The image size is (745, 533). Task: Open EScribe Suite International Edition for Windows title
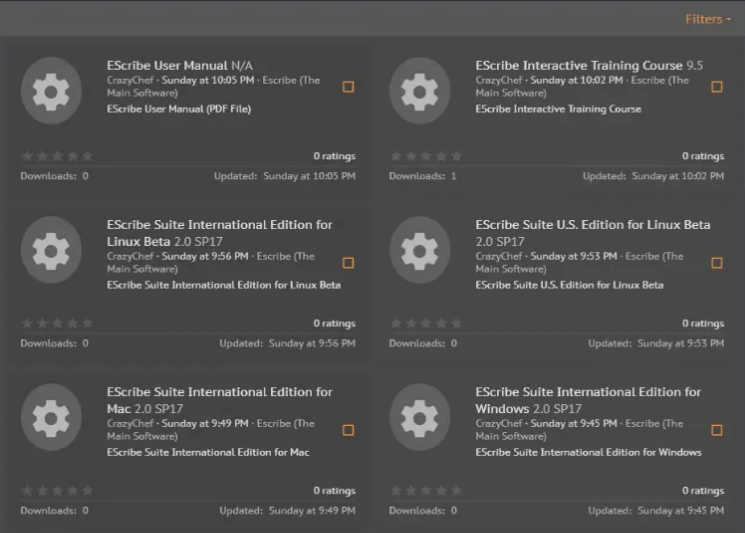coord(588,400)
